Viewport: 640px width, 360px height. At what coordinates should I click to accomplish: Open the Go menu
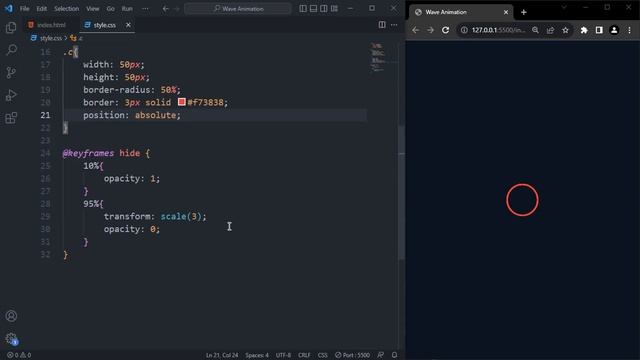[x=111, y=8]
